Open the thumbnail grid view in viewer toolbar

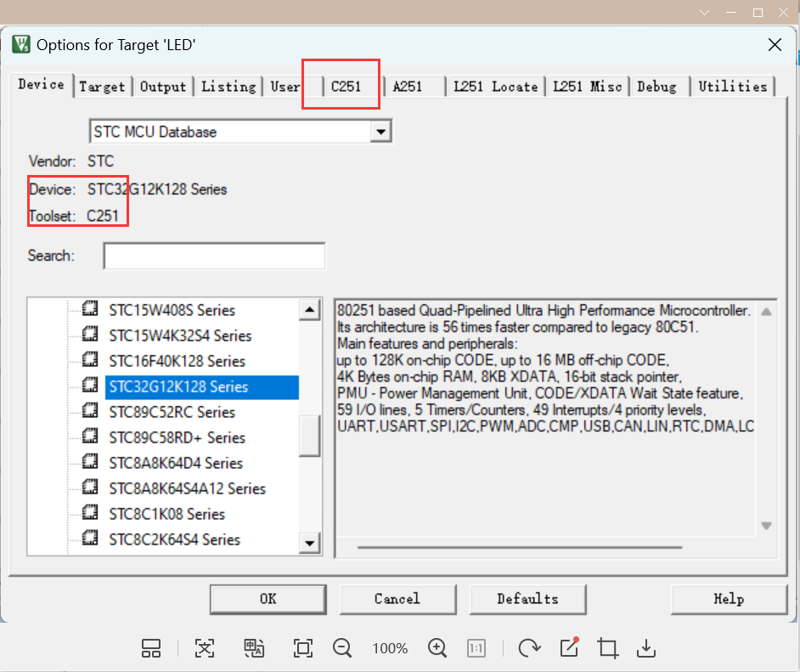(151, 648)
